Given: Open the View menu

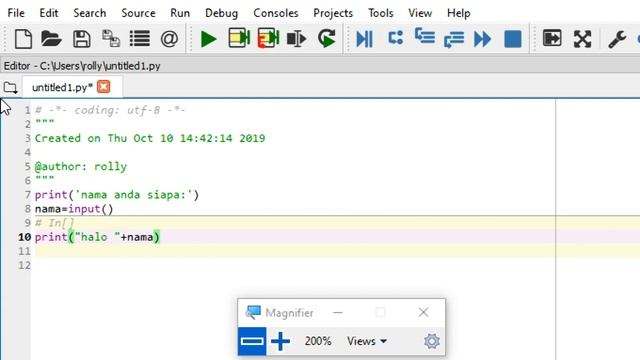Looking at the screenshot, I should click(x=420, y=13).
